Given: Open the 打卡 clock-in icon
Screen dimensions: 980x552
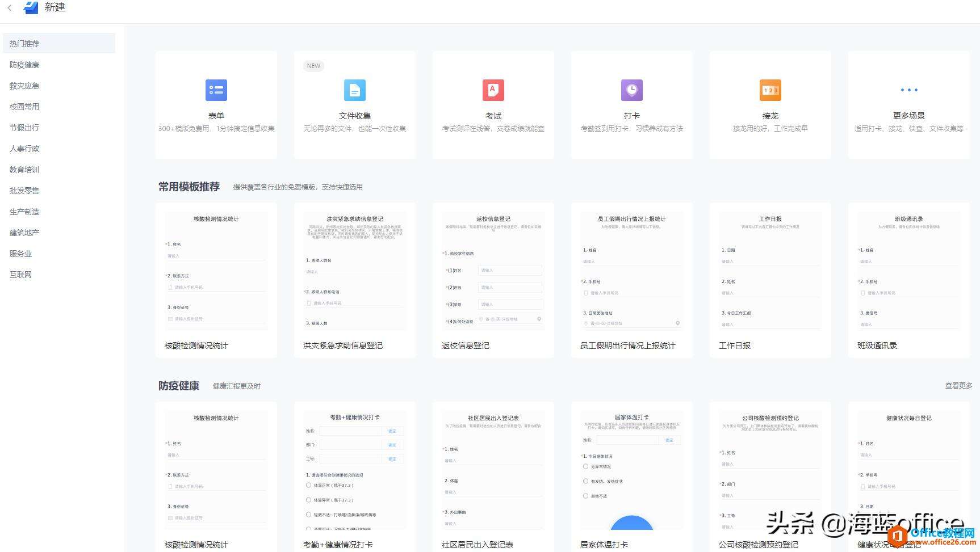Looking at the screenshot, I should 632,90.
